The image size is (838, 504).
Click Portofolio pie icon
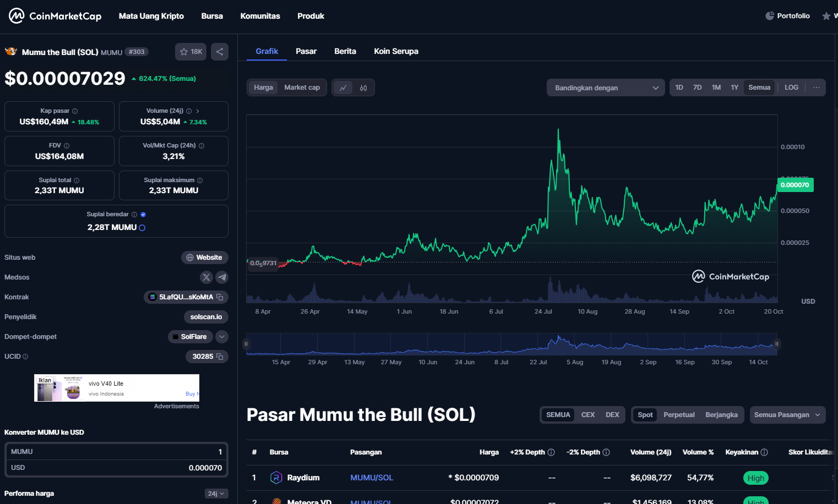click(x=770, y=16)
